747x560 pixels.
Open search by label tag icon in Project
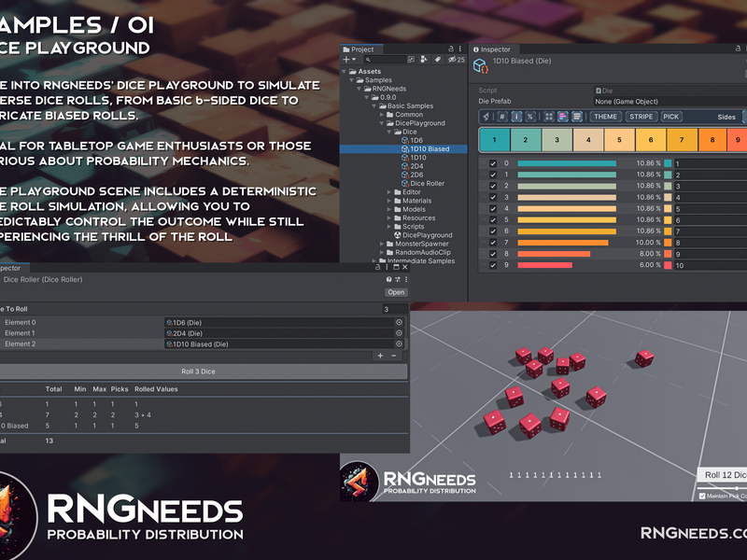tap(437, 60)
